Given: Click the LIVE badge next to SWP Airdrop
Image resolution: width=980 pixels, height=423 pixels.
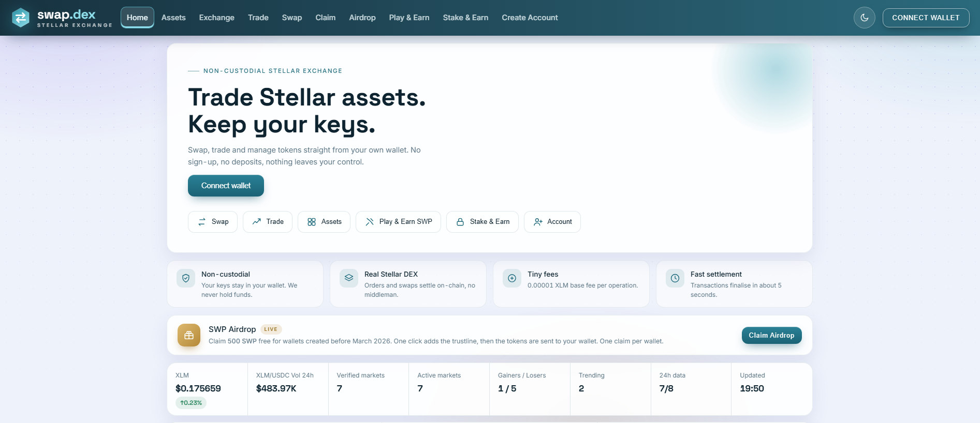Looking at the screenshot, I should point(271,329).
